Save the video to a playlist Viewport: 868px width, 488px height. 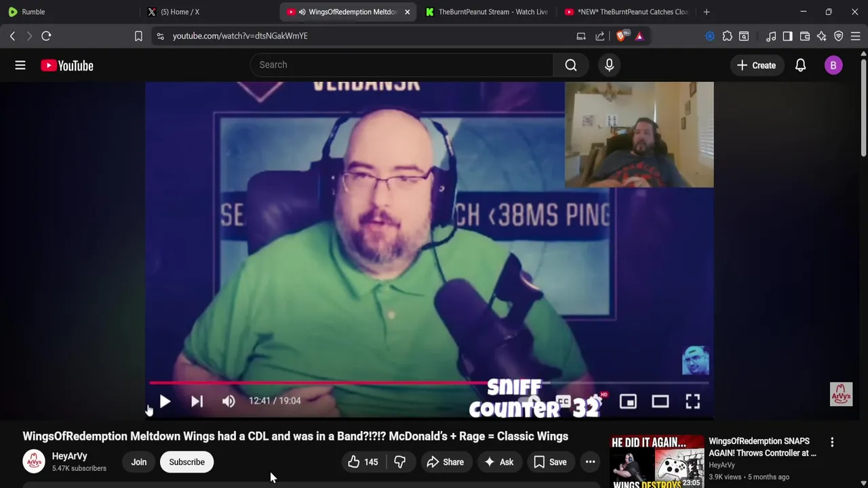pyautogui.click(x=550, y=462)
